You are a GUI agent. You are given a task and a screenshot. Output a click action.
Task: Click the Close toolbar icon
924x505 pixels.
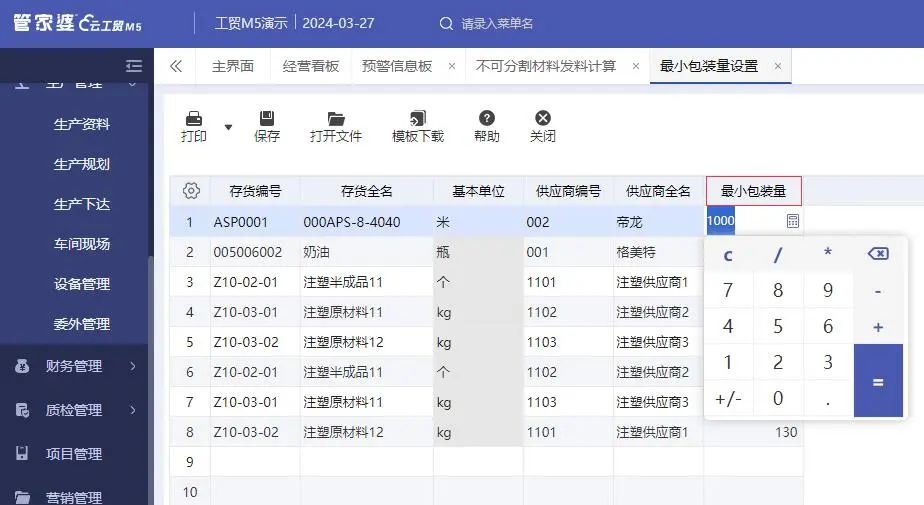pos(543,118)
